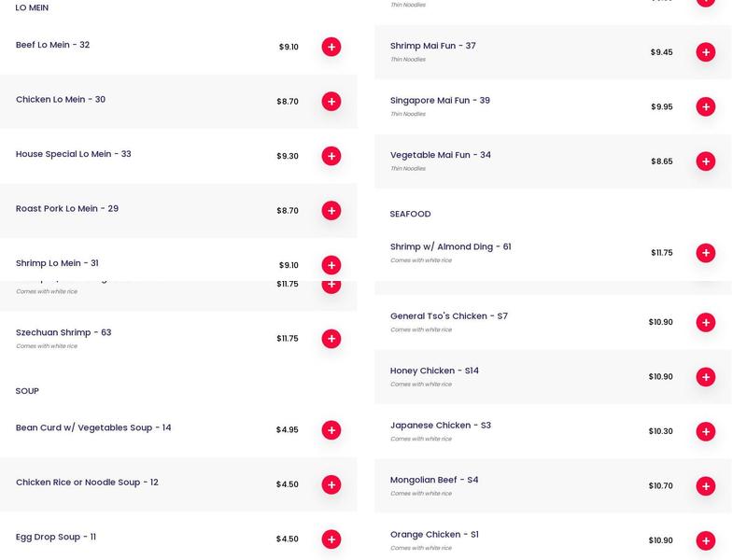The width and height of the screenshot is (747, 560).
Task: Open the Orange Chicken - S1 item
Action: [434, 535]
